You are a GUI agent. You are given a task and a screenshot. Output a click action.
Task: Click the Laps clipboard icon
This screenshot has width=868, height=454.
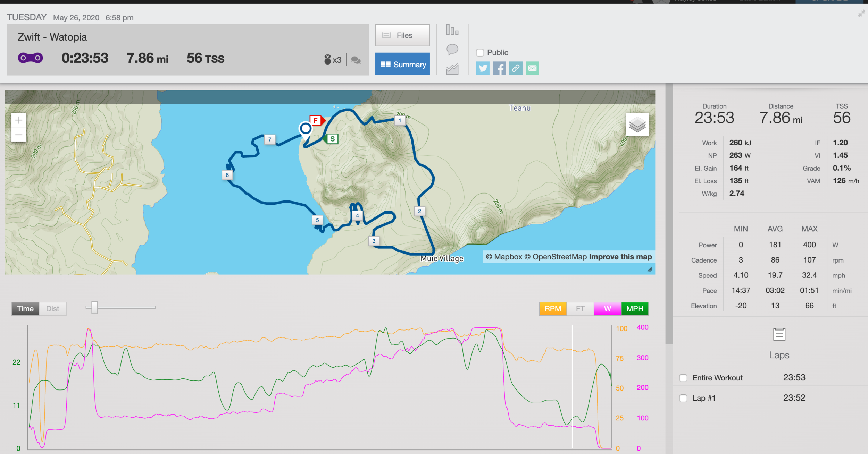(779, 334)
